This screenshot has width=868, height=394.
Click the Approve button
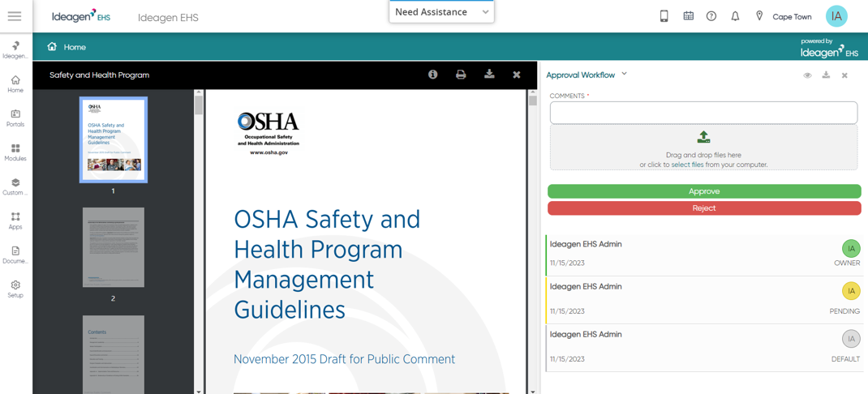click(x=704, y=191)
